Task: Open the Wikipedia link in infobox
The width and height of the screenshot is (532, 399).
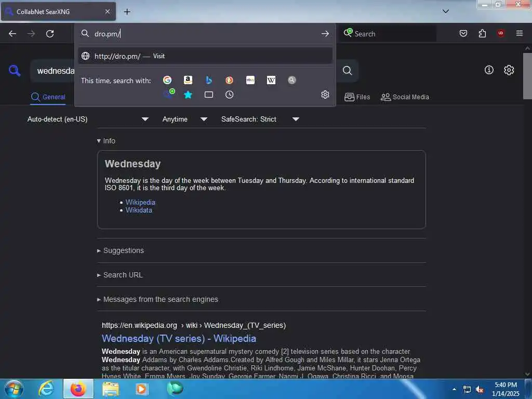Action: pos(140,202)
